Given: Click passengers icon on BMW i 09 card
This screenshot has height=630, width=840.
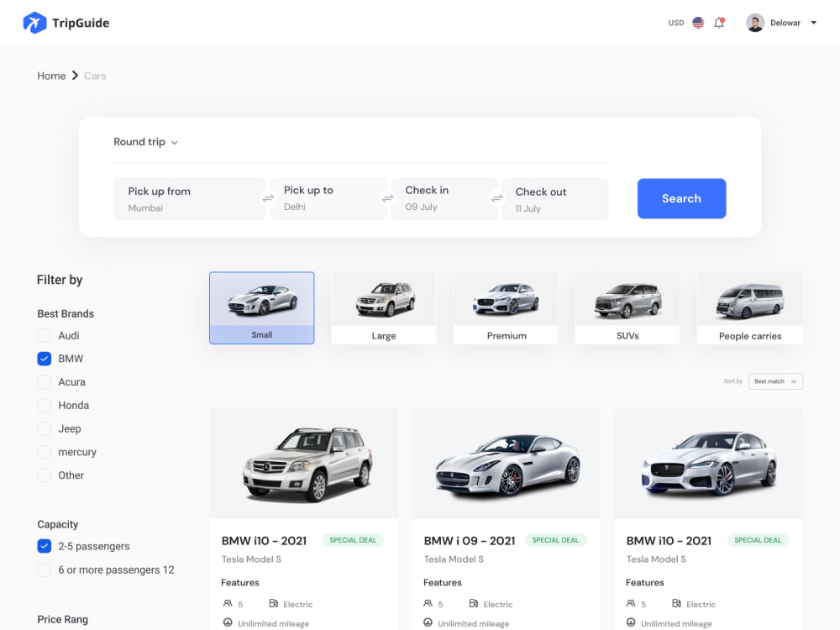Looking at the screenshot, I should [x=428, y=603].
